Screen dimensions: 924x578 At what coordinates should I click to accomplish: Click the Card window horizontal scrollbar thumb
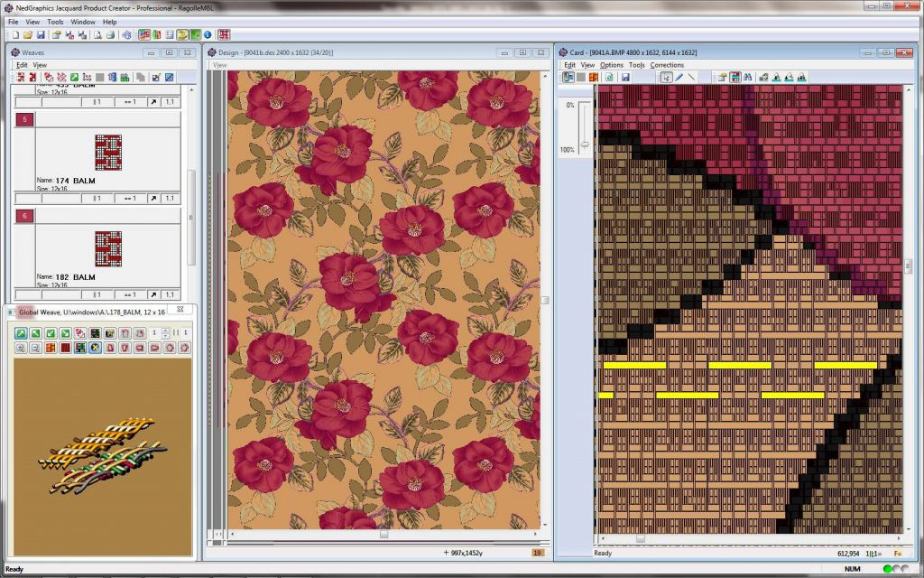click(641, 538)
